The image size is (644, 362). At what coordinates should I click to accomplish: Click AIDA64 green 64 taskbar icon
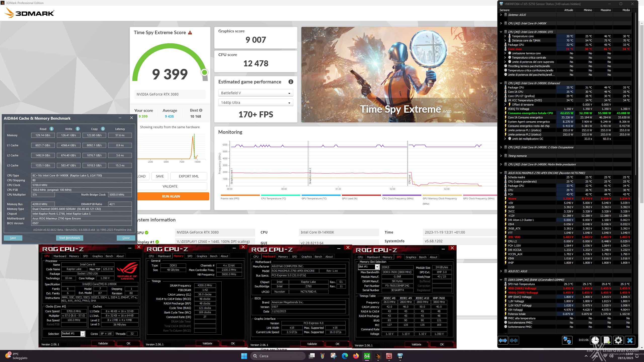coord(367,356)
